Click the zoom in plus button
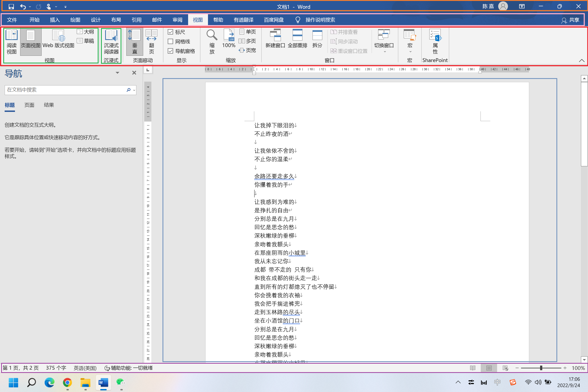 click(x=565, y=368)
